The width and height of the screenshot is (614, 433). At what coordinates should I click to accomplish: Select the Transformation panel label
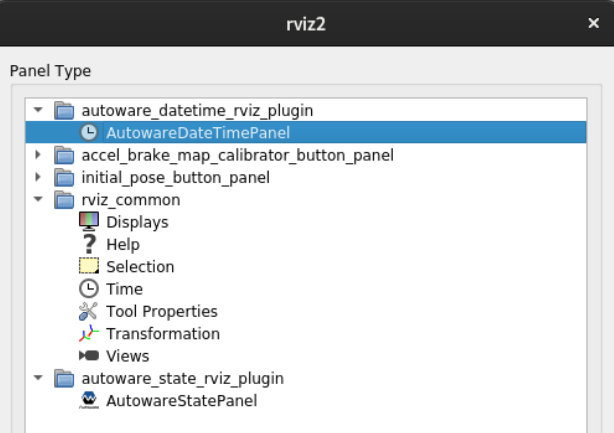pyautogui.click(x=162, y=334)
